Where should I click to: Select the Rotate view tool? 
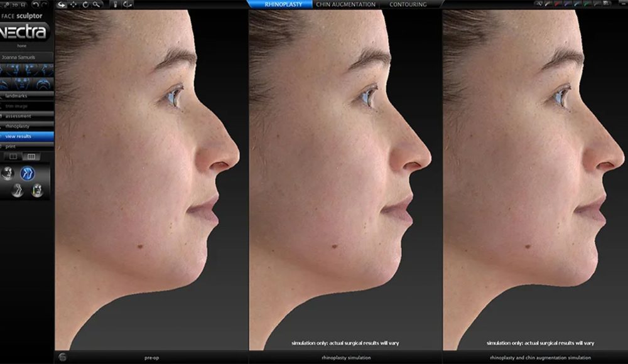tap(85, 5)
